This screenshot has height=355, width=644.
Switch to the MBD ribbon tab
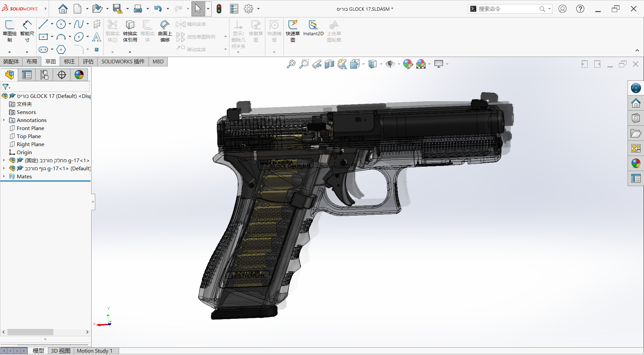click(x=158, y=61)
